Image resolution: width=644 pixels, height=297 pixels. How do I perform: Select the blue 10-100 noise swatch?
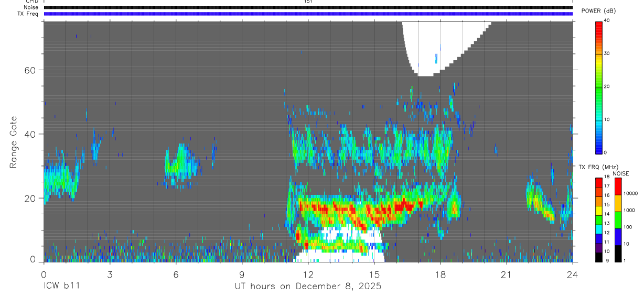pos(618,237)
